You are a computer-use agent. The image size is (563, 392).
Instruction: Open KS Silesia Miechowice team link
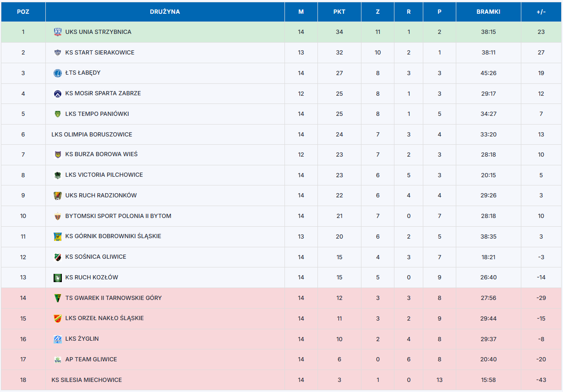click(87, 380)
